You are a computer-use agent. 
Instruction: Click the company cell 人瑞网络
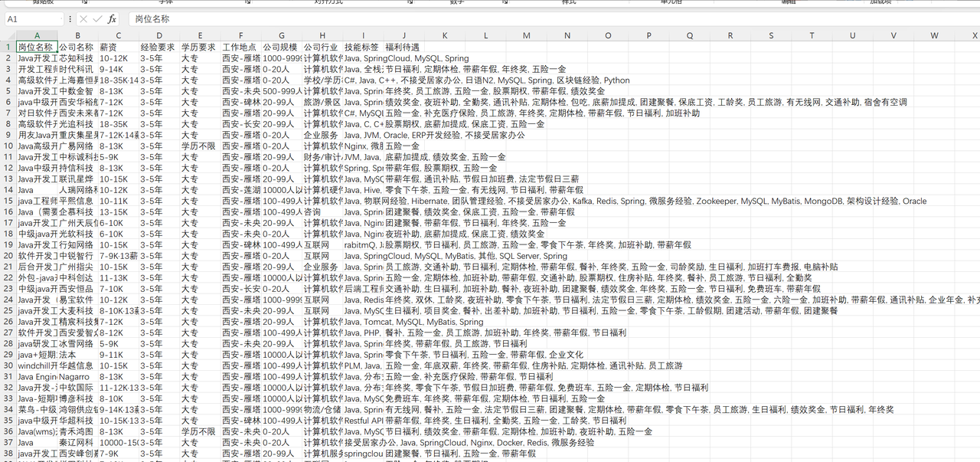[x=77, y=190]
